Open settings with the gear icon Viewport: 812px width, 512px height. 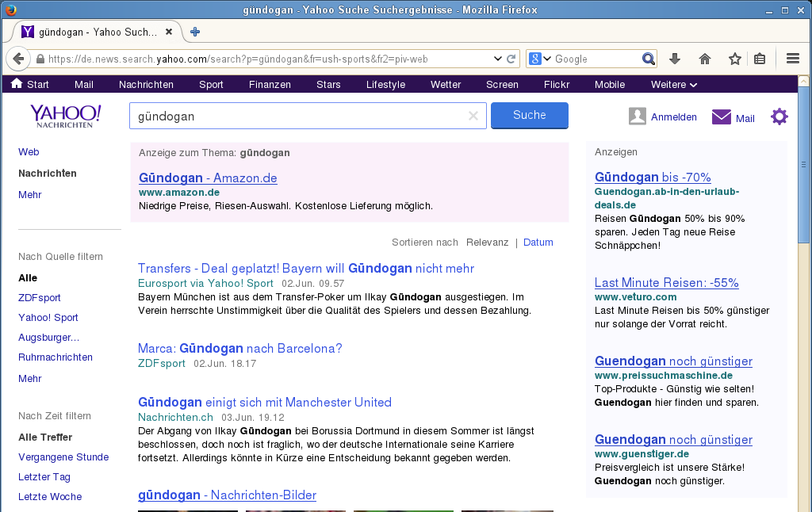[x=779, y=117]
